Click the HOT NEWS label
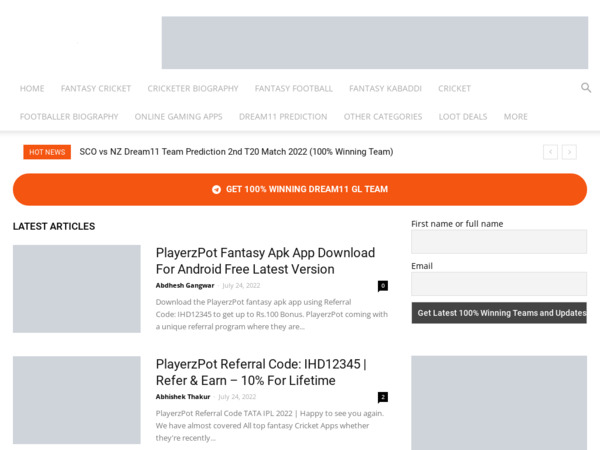 point(47,152)
